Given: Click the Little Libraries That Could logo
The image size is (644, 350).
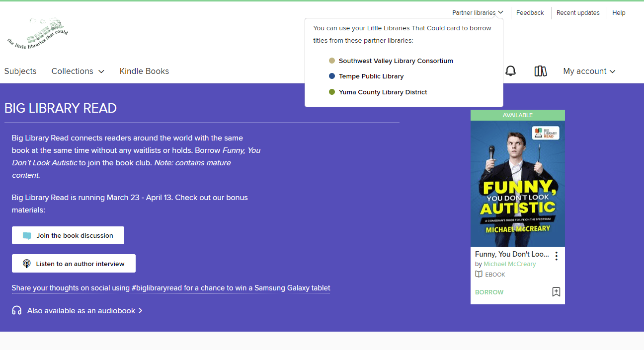Looking at the screenshot, I should click(x=38, y=33).
